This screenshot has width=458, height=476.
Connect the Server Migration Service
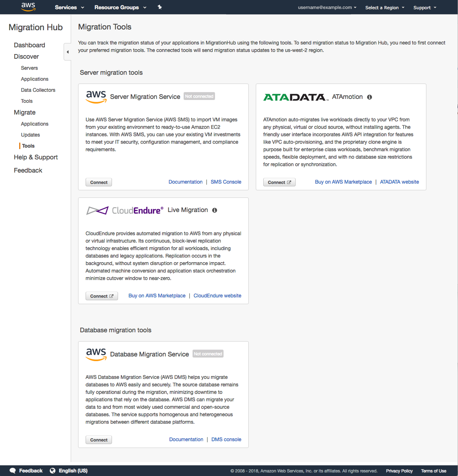pyautogui.click(x=99, y=182)
